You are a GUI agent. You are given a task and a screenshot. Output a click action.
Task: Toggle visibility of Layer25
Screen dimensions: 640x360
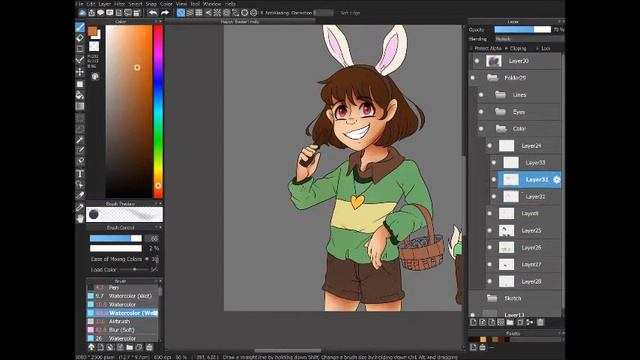(x=490, y=231)
